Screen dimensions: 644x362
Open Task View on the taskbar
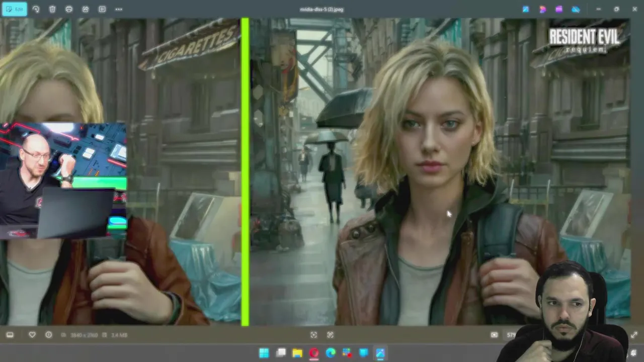(x=281, y=353)
